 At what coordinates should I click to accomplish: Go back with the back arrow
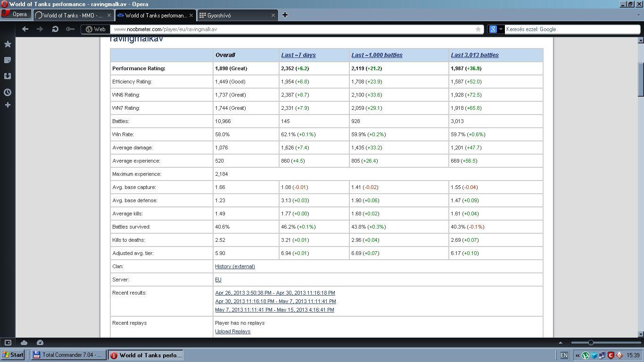click(25, 29)
